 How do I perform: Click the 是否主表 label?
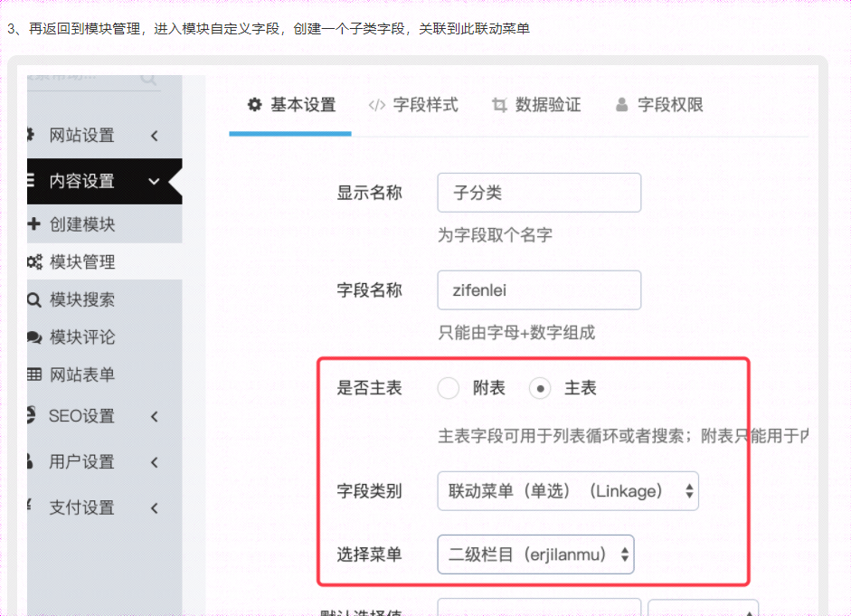click(370, 388)
